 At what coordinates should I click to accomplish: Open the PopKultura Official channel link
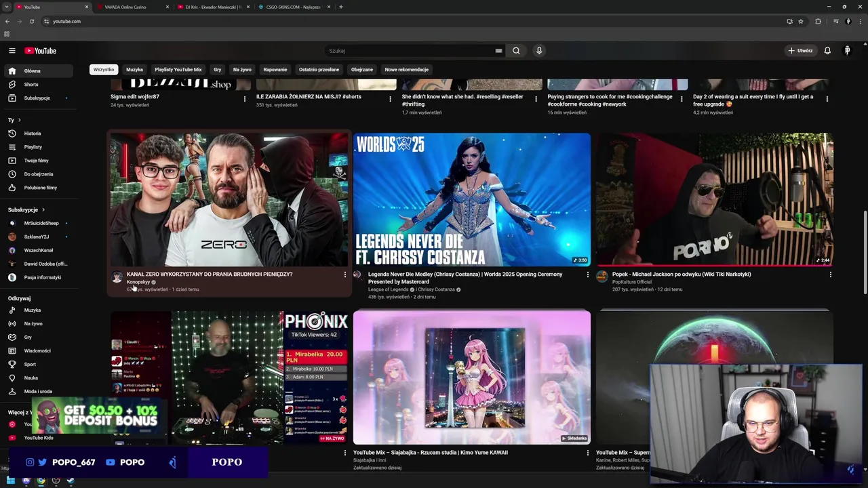[x=632, y=282]
